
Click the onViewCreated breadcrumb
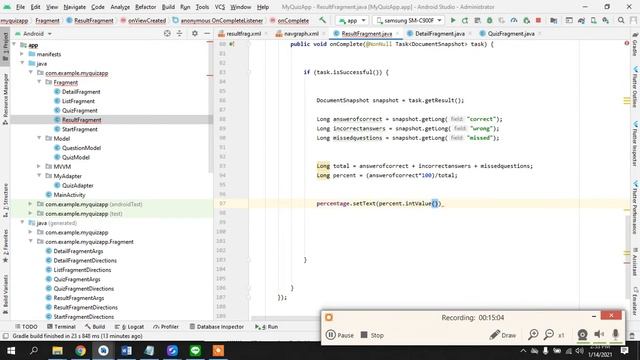[147, 20]
